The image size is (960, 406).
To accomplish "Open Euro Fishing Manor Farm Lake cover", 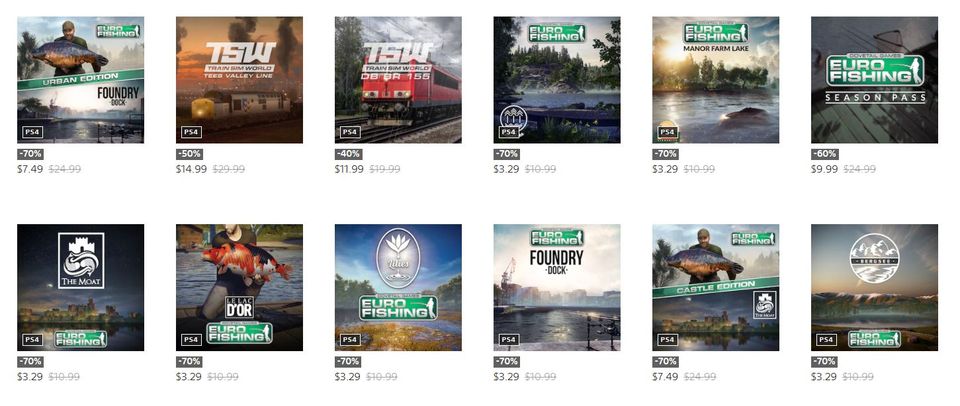I will [x=716, y=80].
